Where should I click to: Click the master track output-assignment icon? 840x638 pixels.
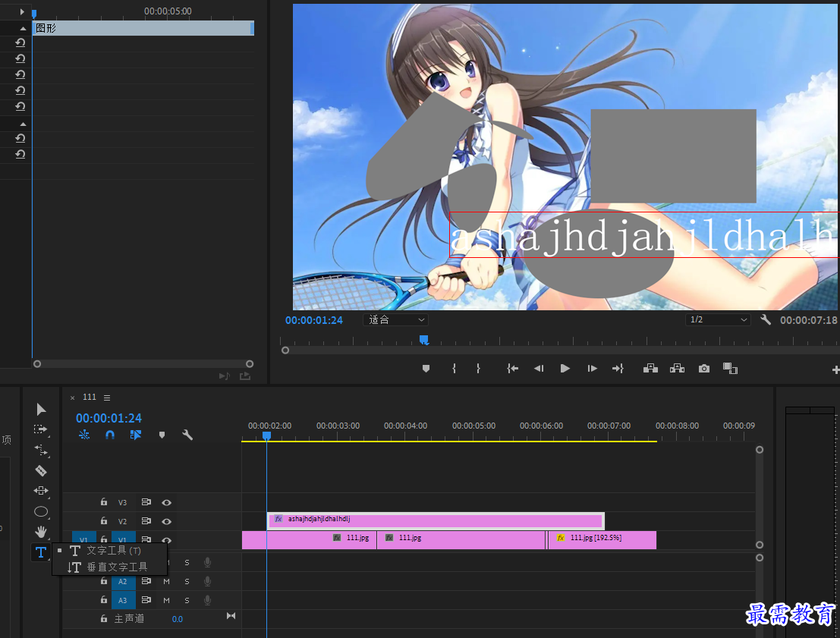click(231, 616)
